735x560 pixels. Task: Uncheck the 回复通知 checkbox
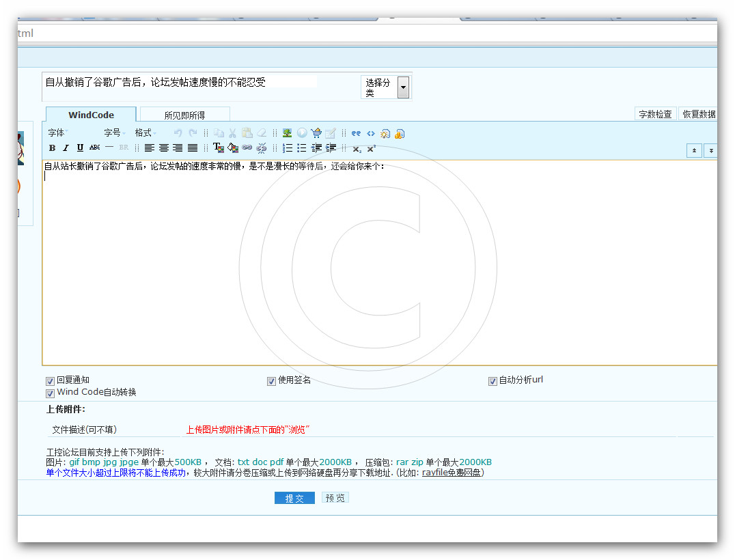tap(50, 381)
